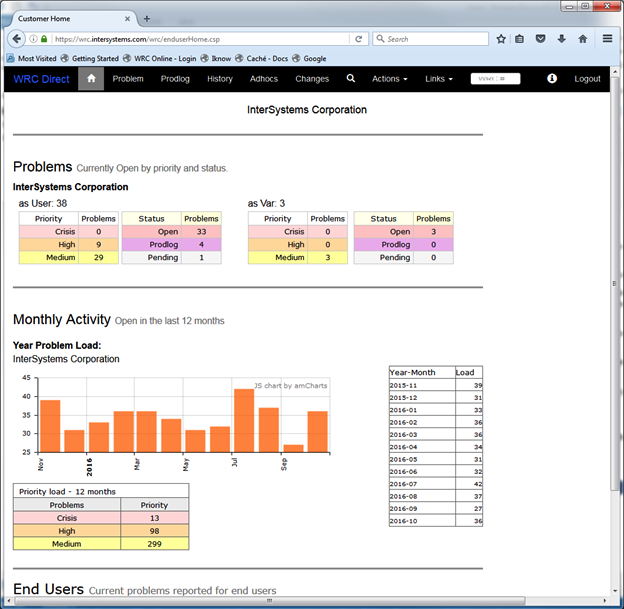Screen dimensions: 624x609
Task: Open the Firefox hamburger menu
Action: pos(607,39)
